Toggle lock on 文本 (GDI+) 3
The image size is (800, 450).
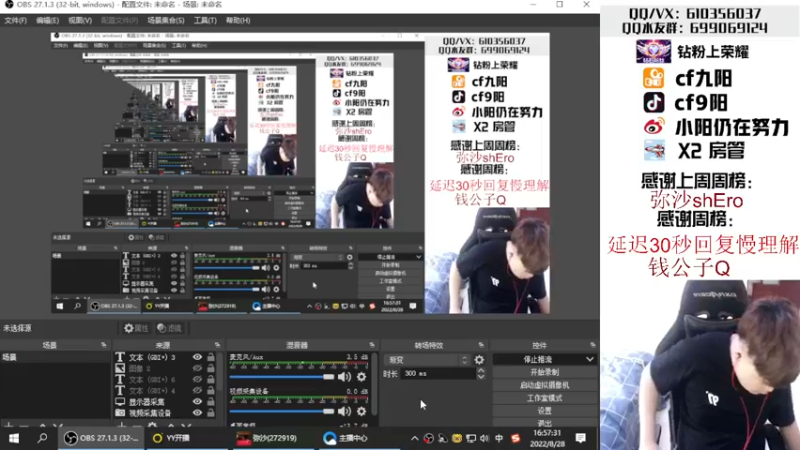pos(211,357)
